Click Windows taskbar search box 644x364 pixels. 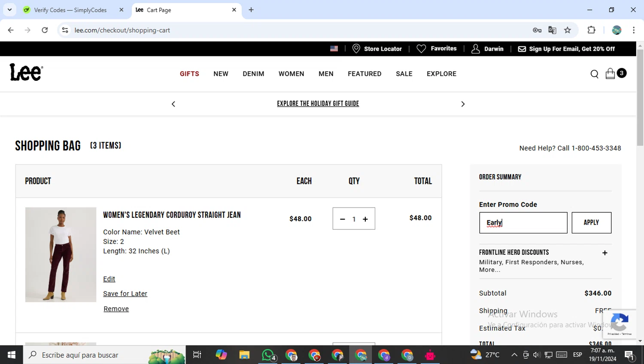[x=104, y=355]
